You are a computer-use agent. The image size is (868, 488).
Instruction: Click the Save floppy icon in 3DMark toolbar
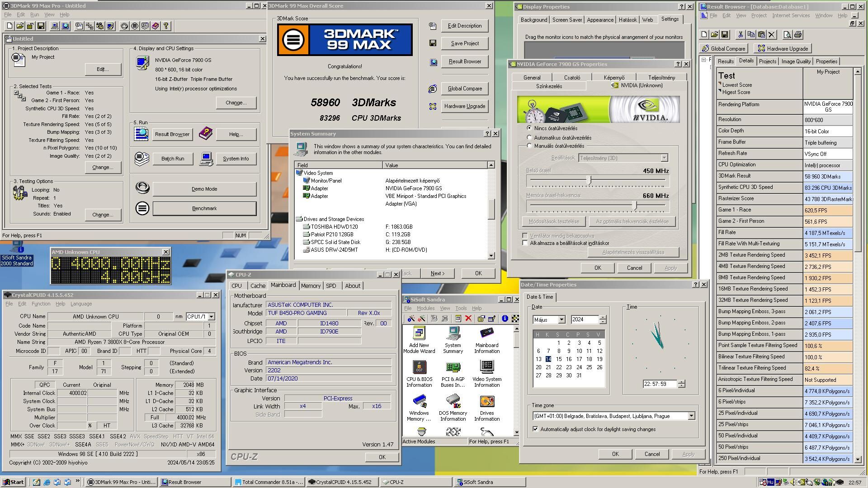coord(41,26)
